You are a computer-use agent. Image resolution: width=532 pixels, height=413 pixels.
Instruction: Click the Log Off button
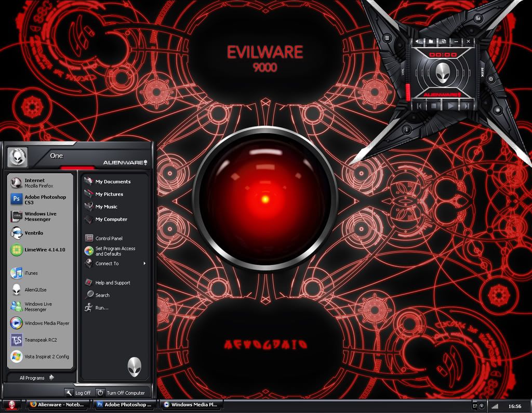tap(78, 393)
